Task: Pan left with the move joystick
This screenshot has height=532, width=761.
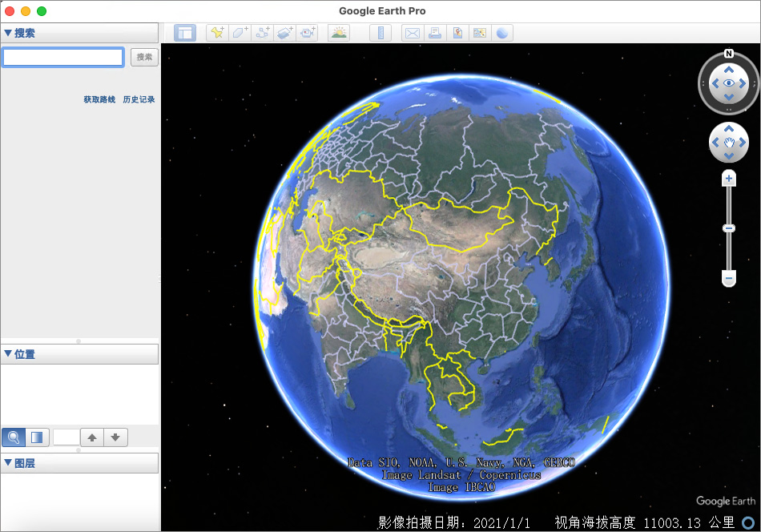Action: tap(715, 143)
